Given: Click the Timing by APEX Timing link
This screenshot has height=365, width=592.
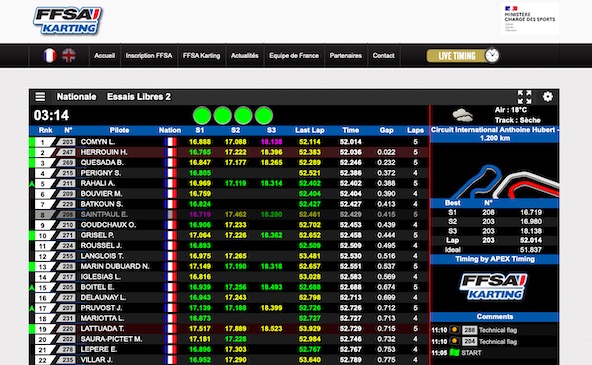Looking at the screenshot, I should pyautogui.click(x=495, y=259).
